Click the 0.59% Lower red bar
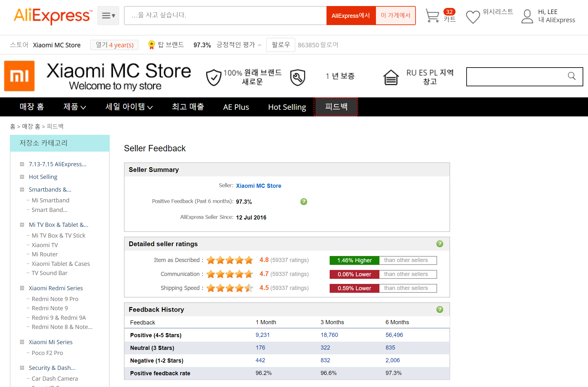 (x=354, y=288)
